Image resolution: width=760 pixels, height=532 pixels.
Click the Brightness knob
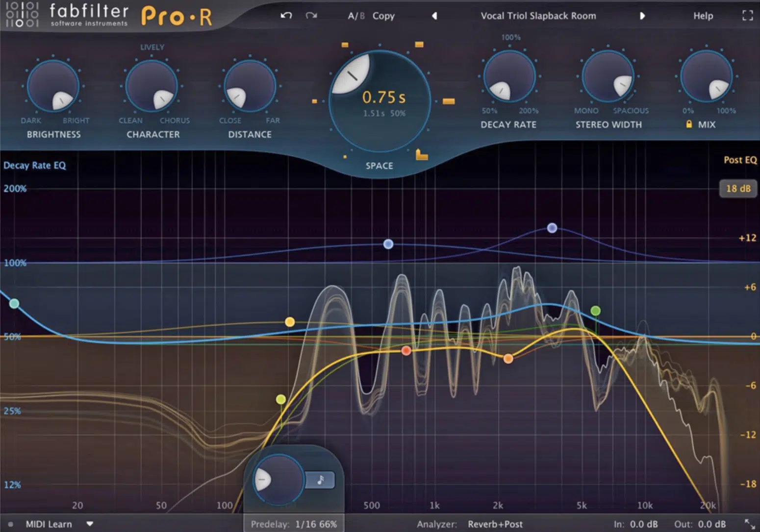point(53,86)
